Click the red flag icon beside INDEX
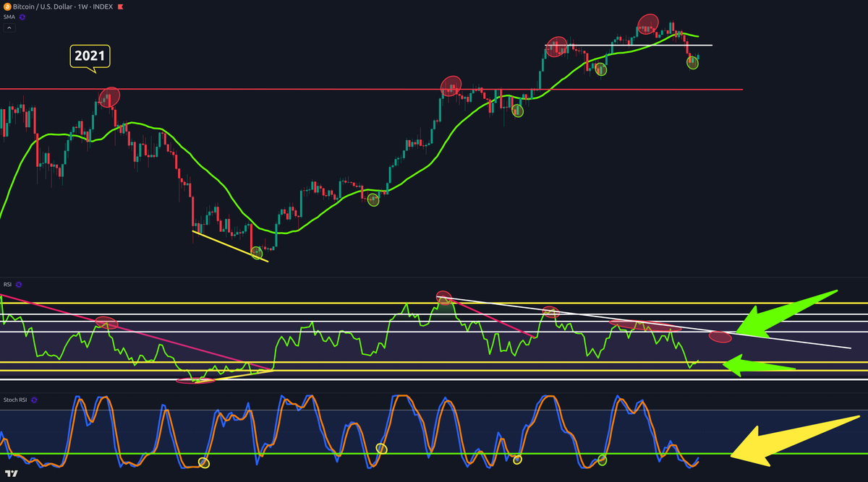Screen dimensions: 868x482 pyautogui.click(x=120, y=7)
